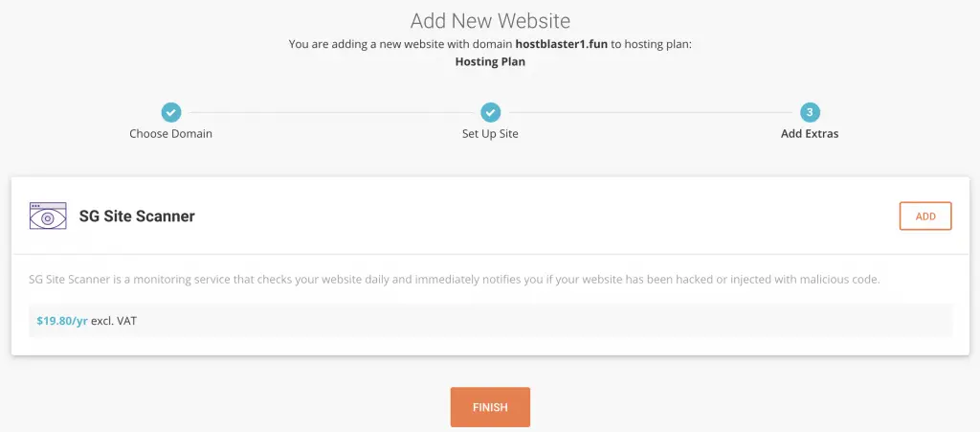Click the SG Site Scanner description paragraph
The width and height of the screenshot is (980, 432).
pos(454,280)
